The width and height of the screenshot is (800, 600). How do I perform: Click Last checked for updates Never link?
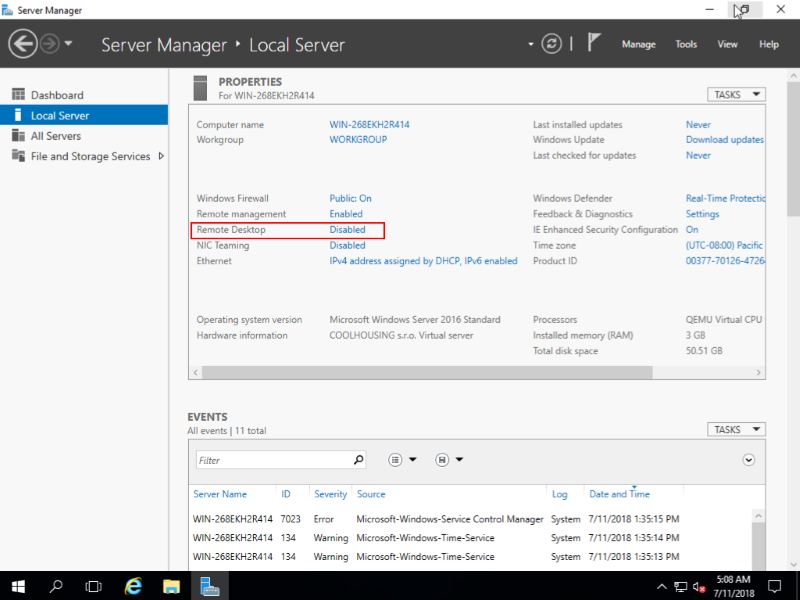(698, 155)
